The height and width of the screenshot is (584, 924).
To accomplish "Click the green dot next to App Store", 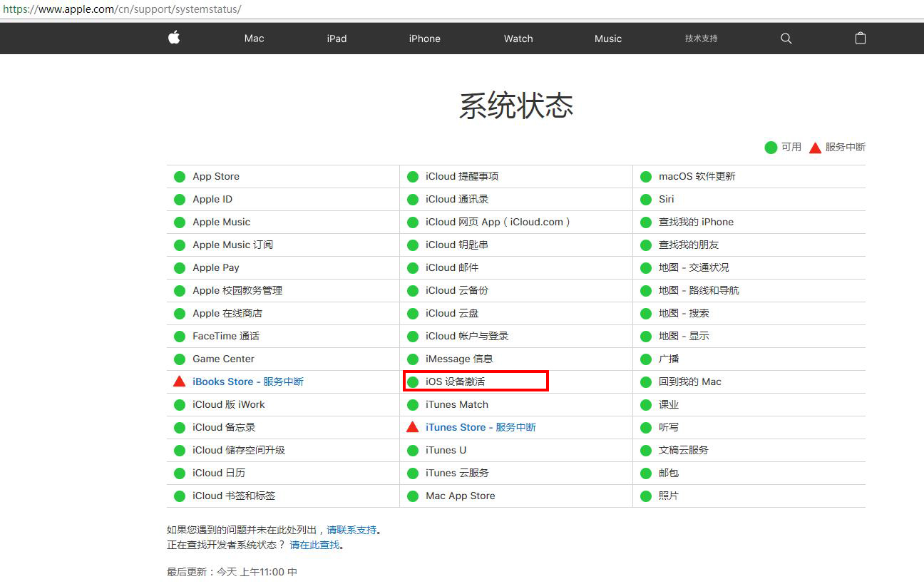I will pyautogui.click(x=179, y=176).
